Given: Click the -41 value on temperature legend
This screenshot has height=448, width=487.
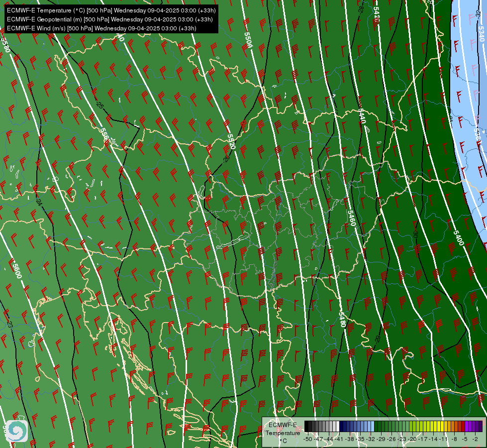Looking at the screenshot, I should [339, 440].
